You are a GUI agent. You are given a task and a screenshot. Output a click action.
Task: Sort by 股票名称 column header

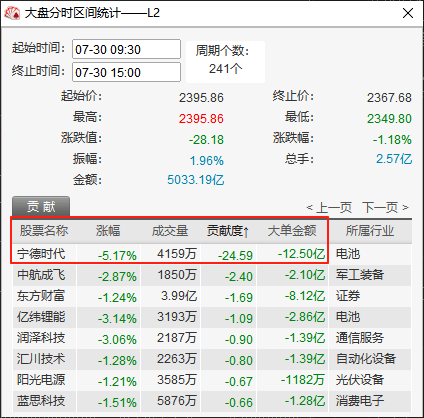tap(44, 231)
